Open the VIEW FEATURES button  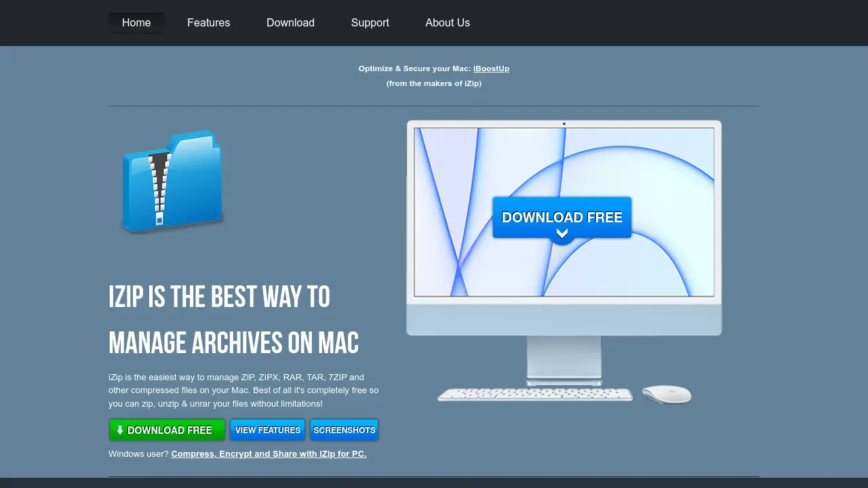click(x=268, y=430)
